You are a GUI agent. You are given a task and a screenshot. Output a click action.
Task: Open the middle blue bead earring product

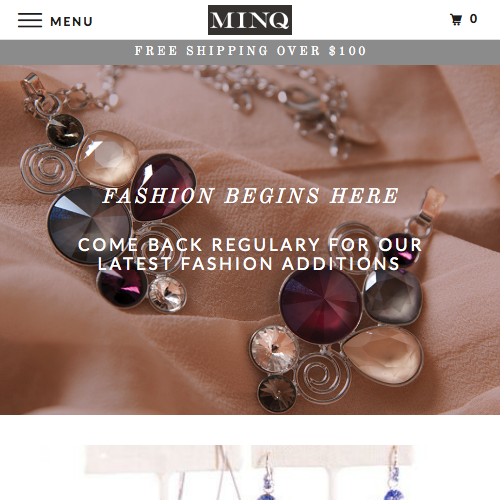click(267, 477)
